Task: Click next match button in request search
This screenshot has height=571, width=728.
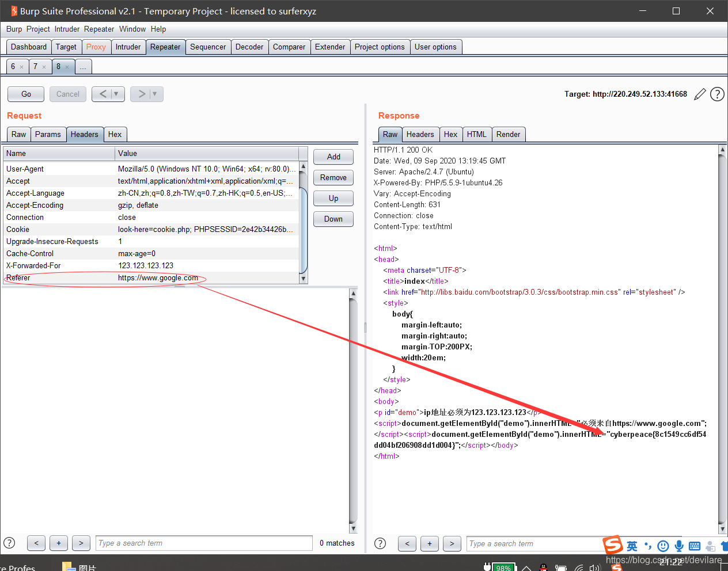Action: point(81,543)
